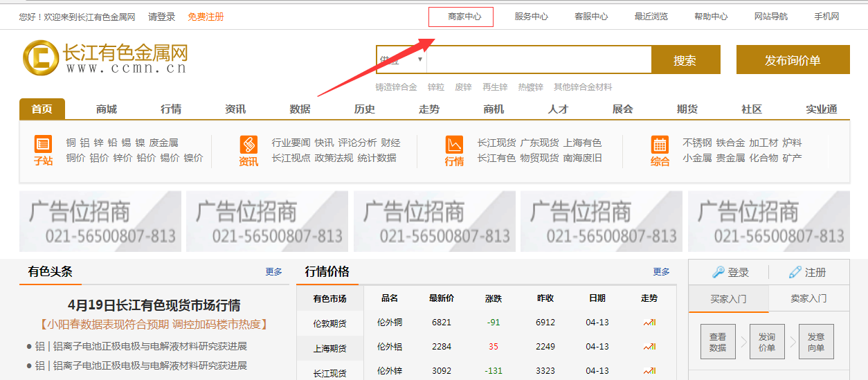Click the 行情 chart icon

click(x=455, y=144)
